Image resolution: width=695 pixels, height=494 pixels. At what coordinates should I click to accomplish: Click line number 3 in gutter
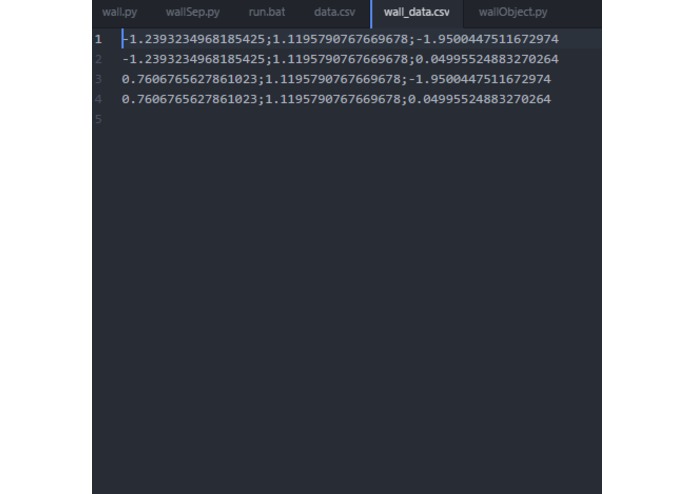click(98, 79)
